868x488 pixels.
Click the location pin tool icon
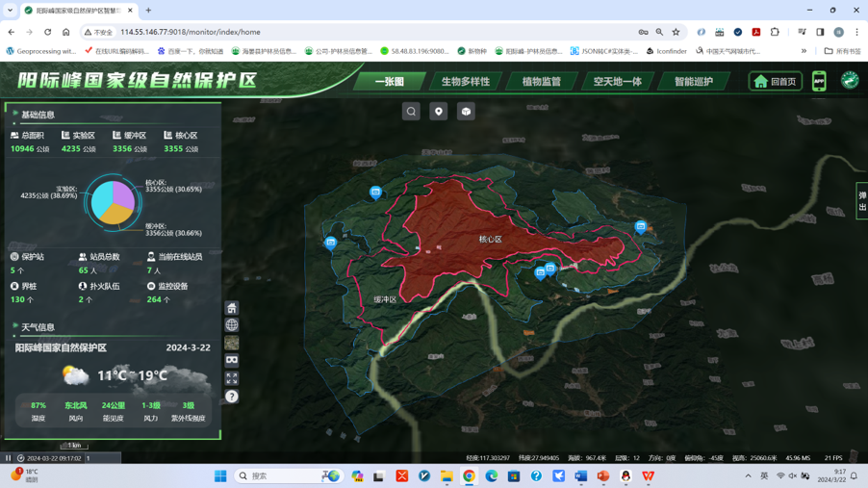click(x=439, y=112)
